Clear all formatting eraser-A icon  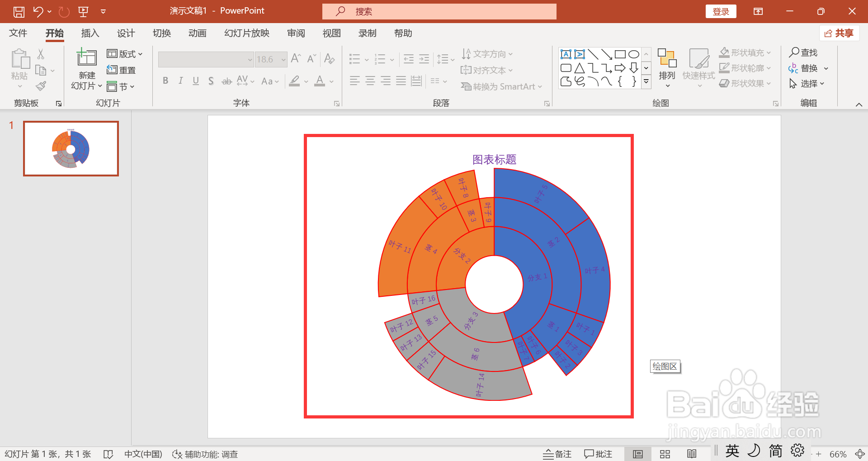[x=330, y=59]
